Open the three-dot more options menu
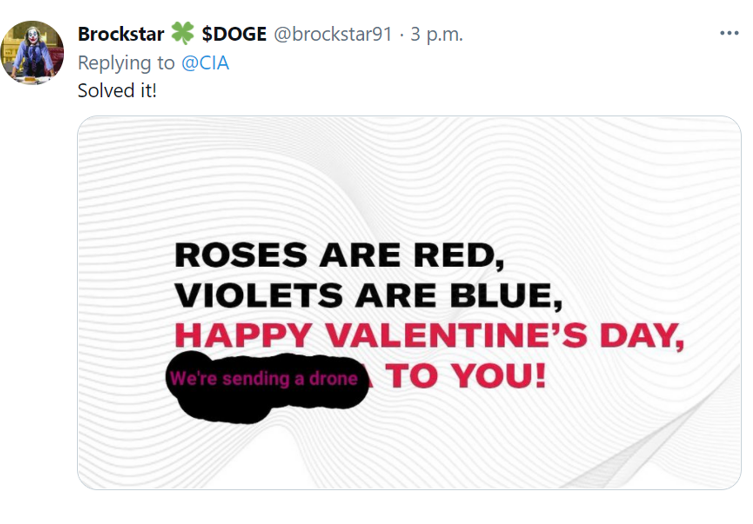Viewport: 753px width, 524px height. point(729,33)
